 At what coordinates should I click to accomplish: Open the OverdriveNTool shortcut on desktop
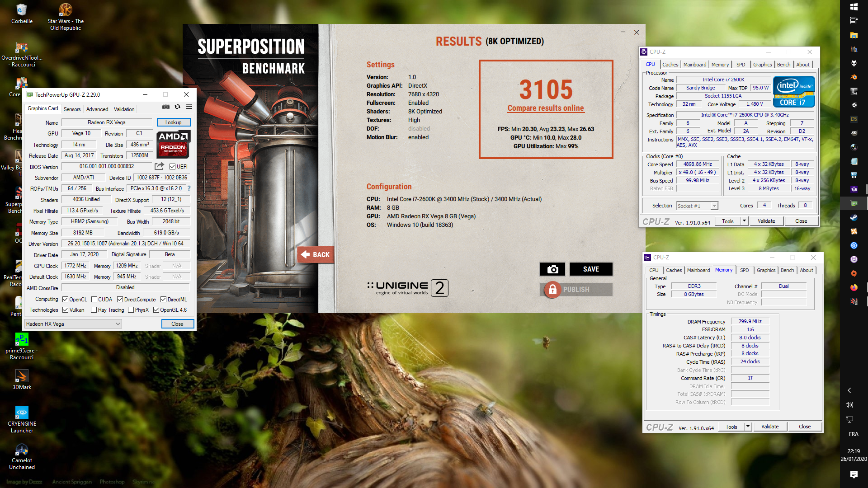click(22, 54)
